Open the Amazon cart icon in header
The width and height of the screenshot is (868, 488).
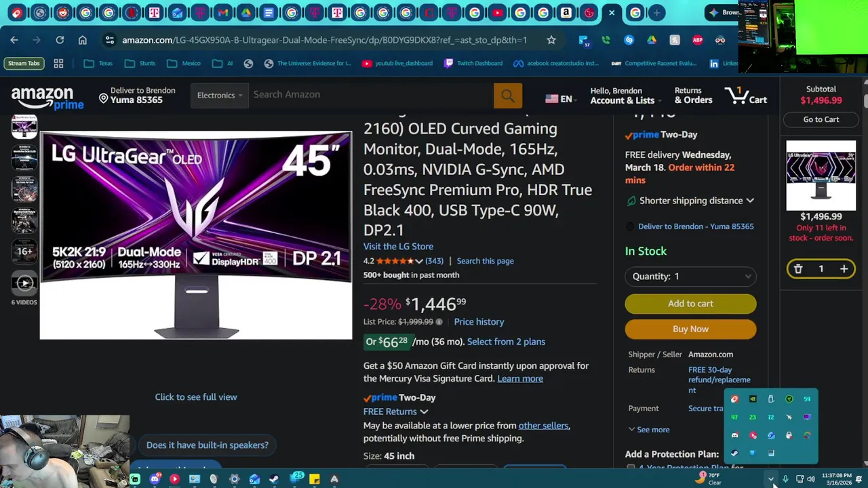coord(745,96)
